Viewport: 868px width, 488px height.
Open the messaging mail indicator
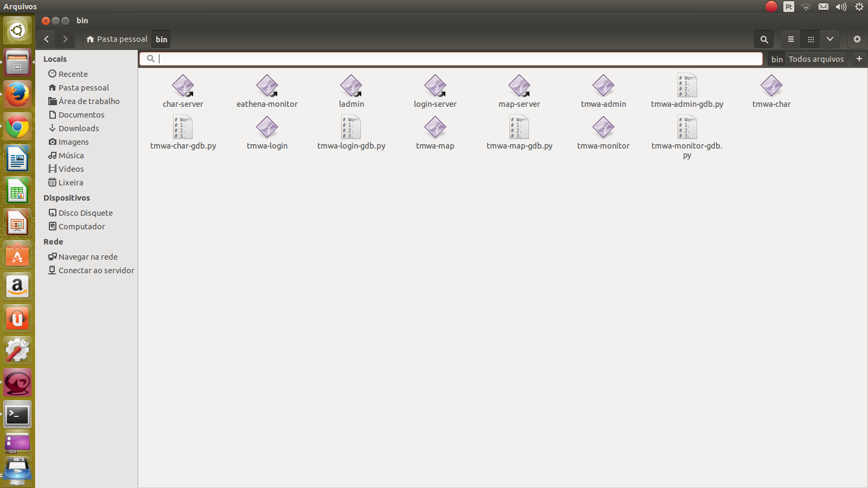(824, 7)
